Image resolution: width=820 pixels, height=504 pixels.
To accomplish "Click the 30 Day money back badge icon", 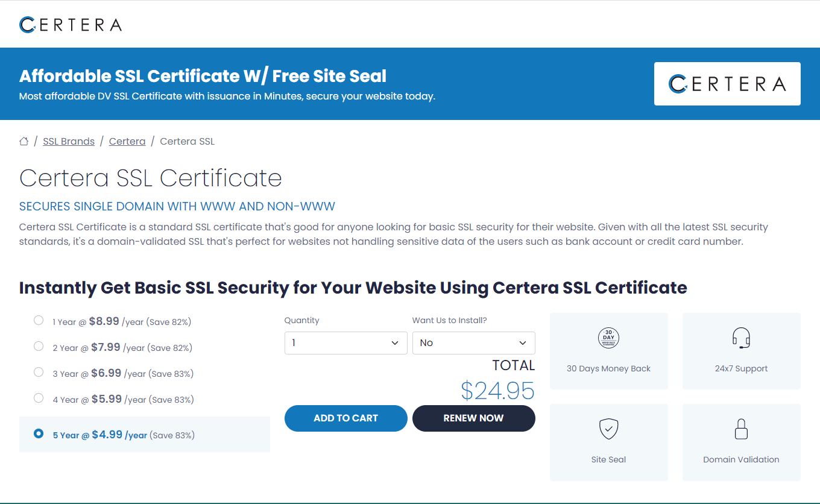I will (608, 338).
